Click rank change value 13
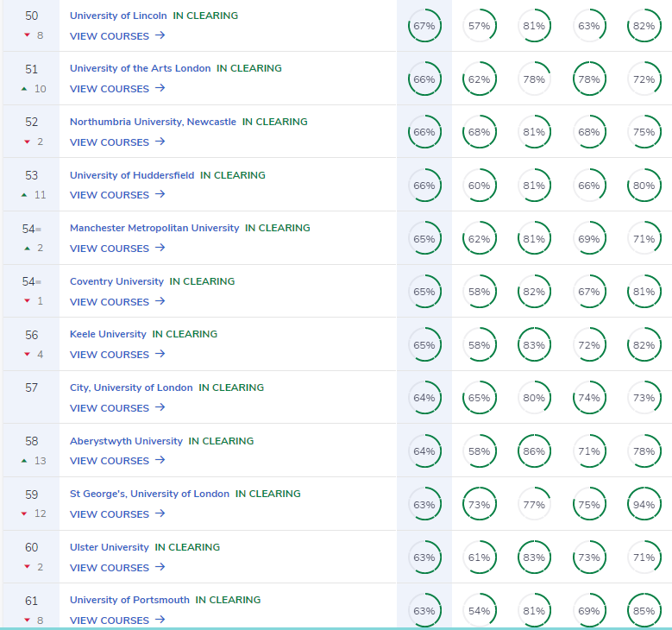This screenshot has height=630, width=672. click(x=41, y=461)
